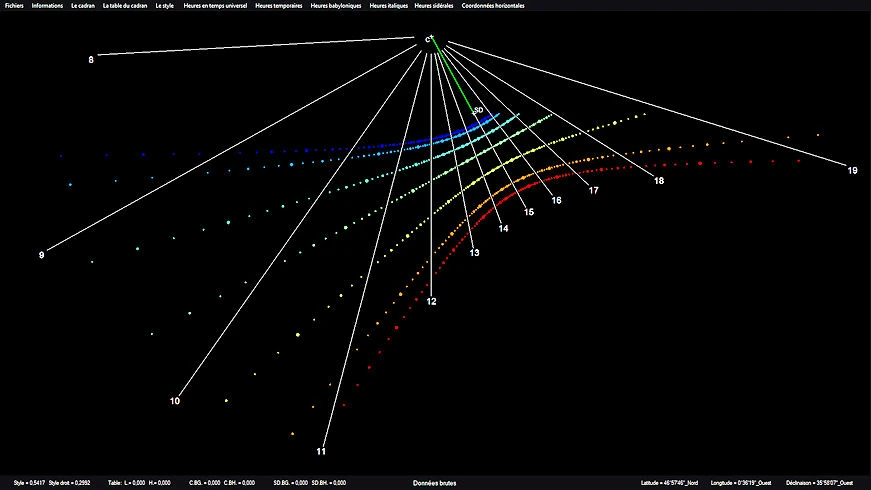The image size is (871, 490).
Task: Click the Données brutes status label
Action: click(x=435, y=483)
